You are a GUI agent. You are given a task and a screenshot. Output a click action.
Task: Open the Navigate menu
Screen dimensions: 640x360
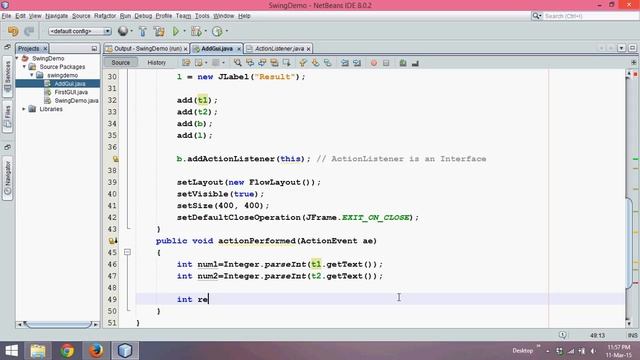[56, 16]
